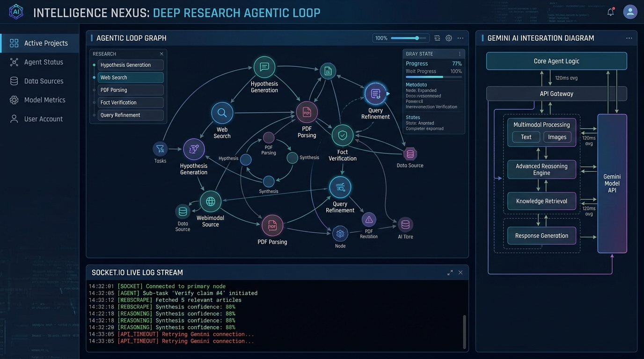This screenshot has width=644, height=359.
Task: Click the 14:32:20 REASONING log line
Action: 162,328
